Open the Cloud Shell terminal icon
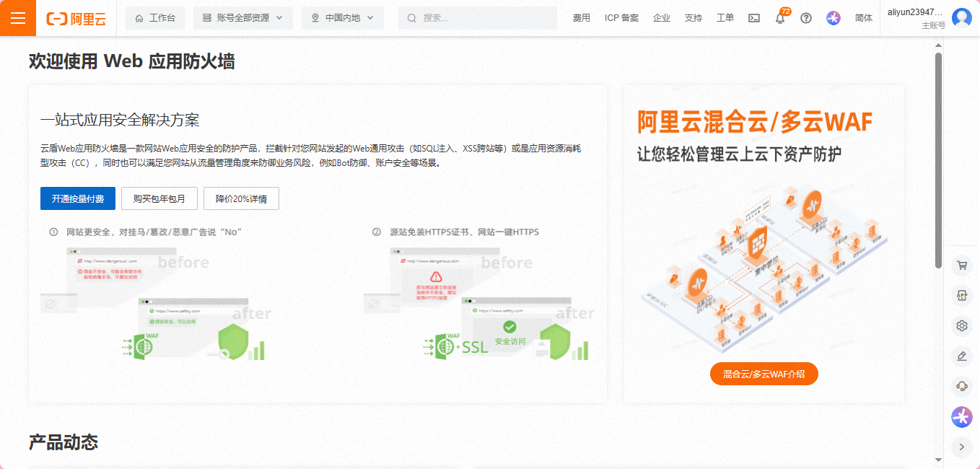Viewport: 980px width, 469px height. coord(753,18)
